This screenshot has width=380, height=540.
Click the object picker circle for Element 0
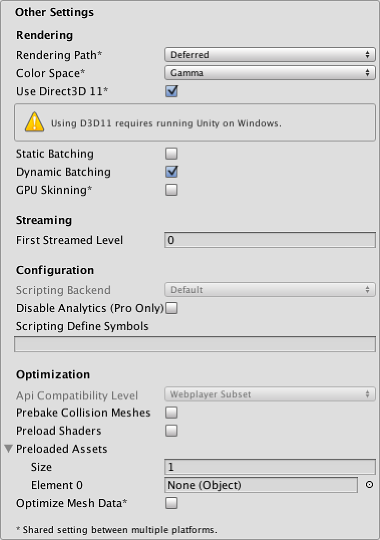point(369,485)
